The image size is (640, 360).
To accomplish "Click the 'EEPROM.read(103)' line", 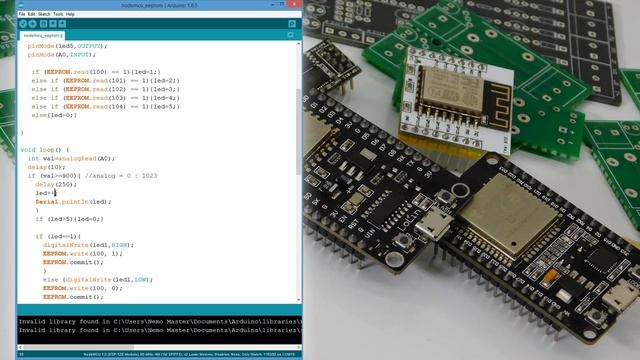I will pos(105,98).
